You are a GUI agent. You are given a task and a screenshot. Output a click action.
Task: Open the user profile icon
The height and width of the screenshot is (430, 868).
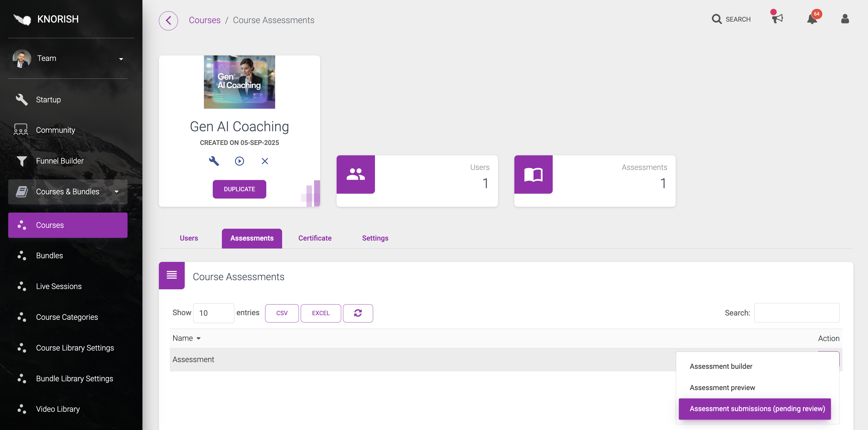coord(845,19)
